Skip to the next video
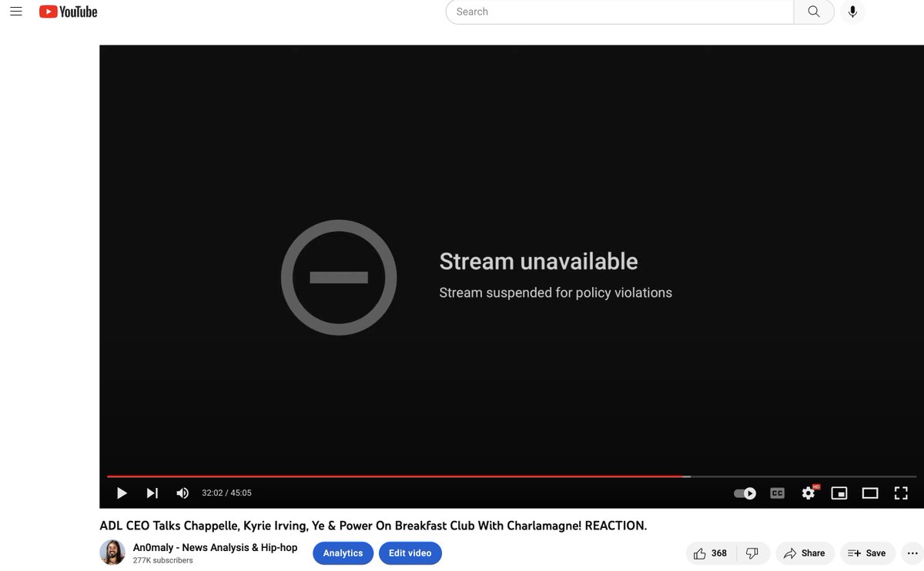924x571 pixels. 152,493
